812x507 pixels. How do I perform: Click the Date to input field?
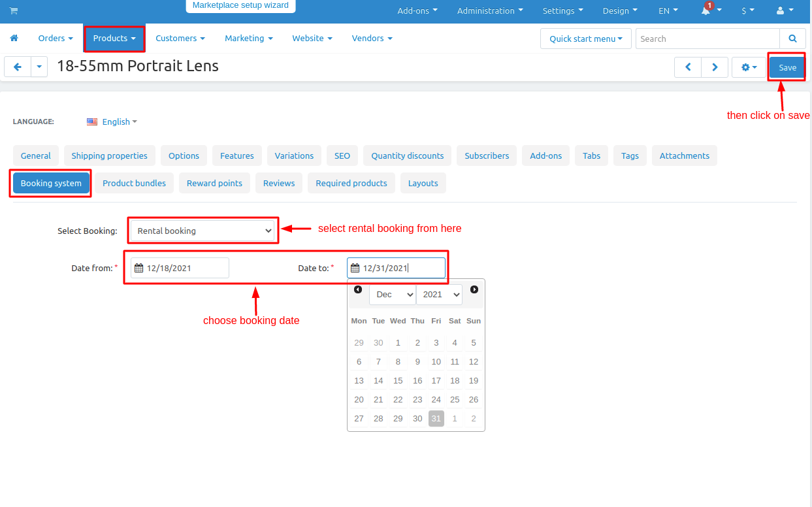(x=396, y=268)
